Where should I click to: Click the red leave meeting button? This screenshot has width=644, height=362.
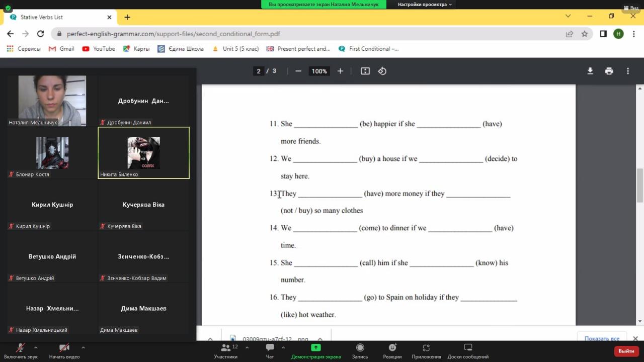pyautogui.click(x=626, y=351)
